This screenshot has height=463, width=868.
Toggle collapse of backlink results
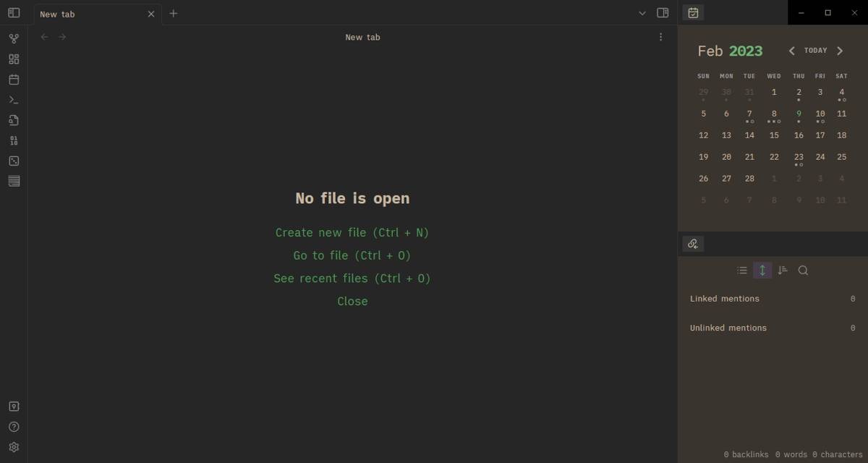point(742,270)
